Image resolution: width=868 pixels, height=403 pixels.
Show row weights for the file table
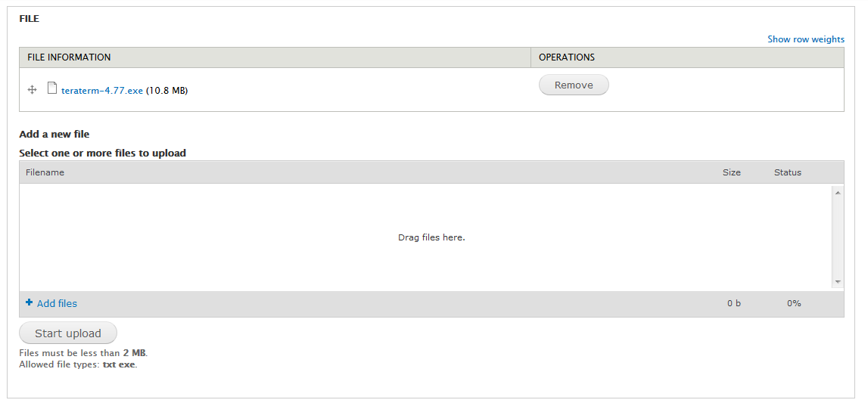point(806,39)
